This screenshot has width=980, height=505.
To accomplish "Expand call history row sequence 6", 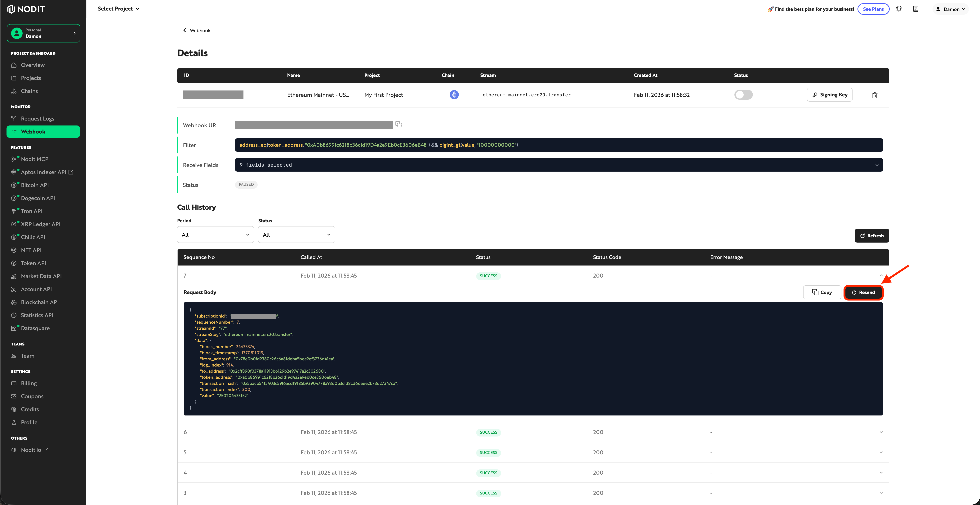I will [881, 432].
